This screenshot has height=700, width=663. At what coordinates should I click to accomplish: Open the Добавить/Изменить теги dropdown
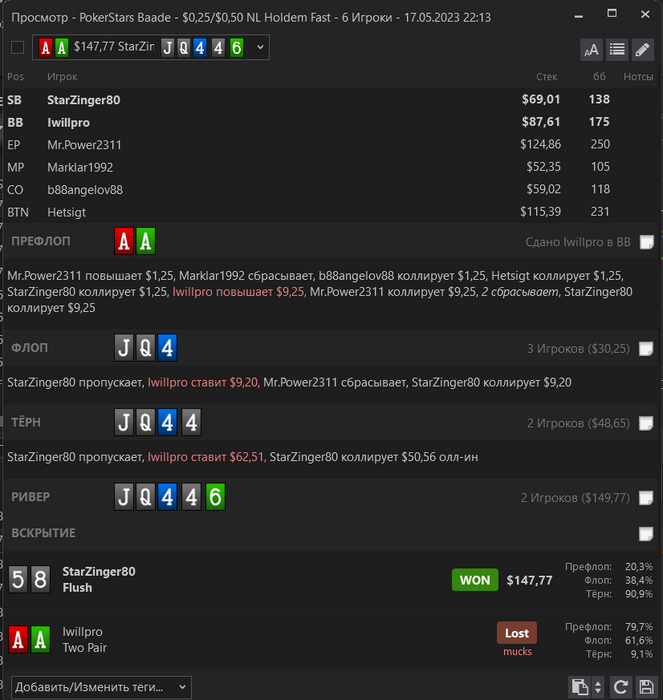101,687
